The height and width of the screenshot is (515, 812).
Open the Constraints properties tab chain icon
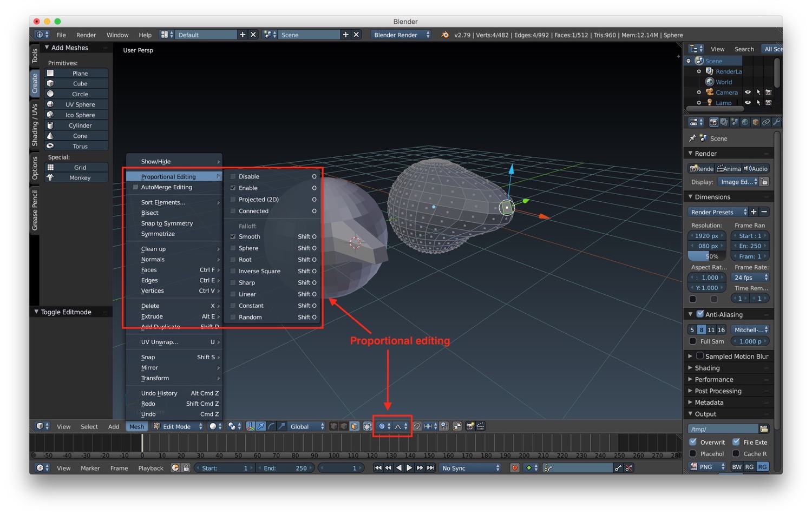click(765, 122)
